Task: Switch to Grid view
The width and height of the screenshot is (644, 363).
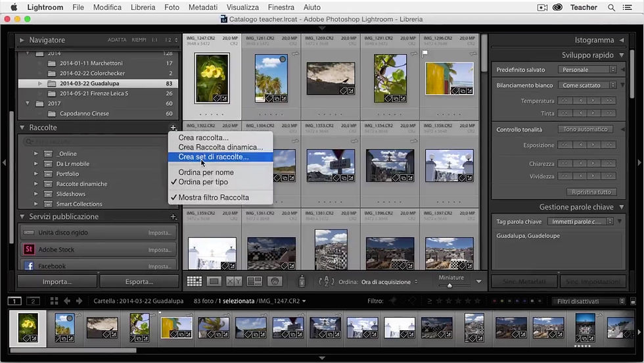Action: tap(195, 281)
